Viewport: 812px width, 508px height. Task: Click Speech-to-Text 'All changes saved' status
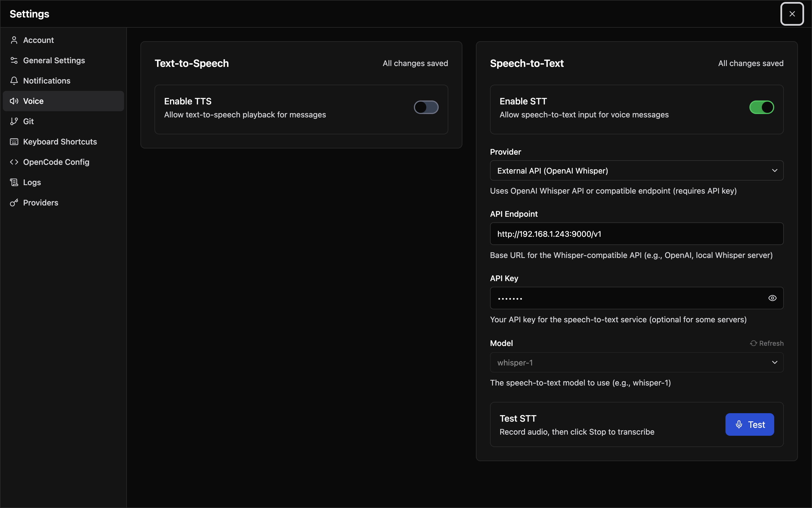click(x=751, y=63)
